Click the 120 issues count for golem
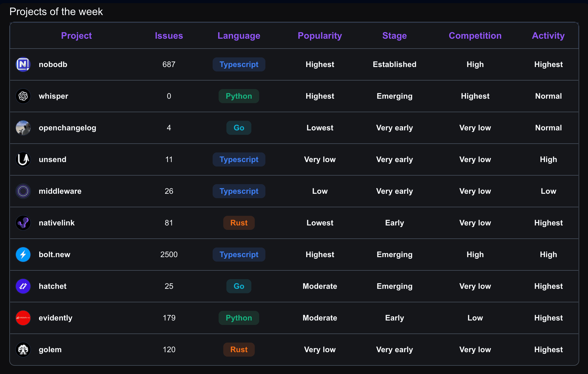Screen dimensions: 588x374 [x=169, y=350]
